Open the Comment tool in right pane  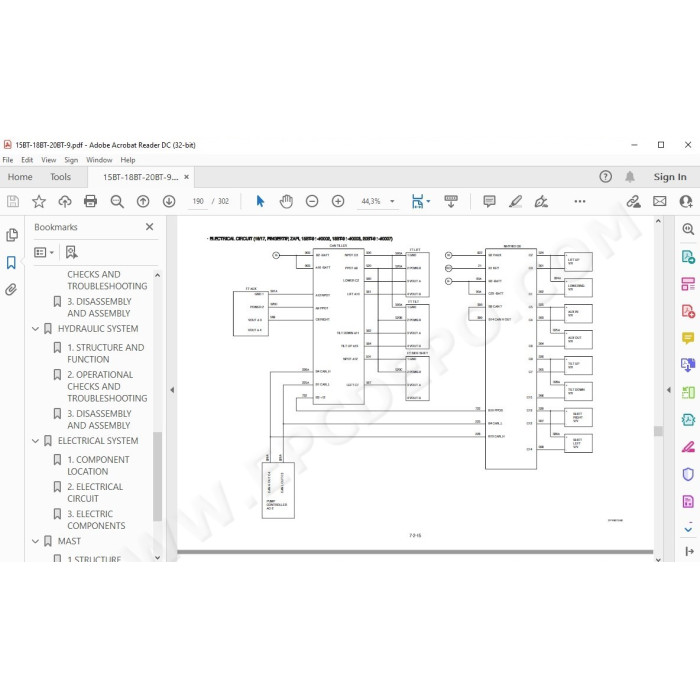688,338
